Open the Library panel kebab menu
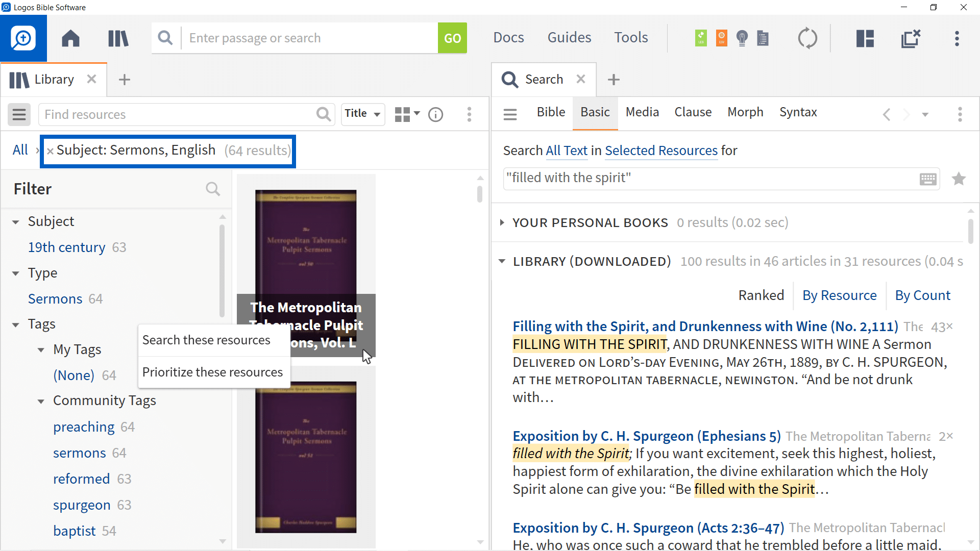980x551 pixels. click(x=469, y=114)
